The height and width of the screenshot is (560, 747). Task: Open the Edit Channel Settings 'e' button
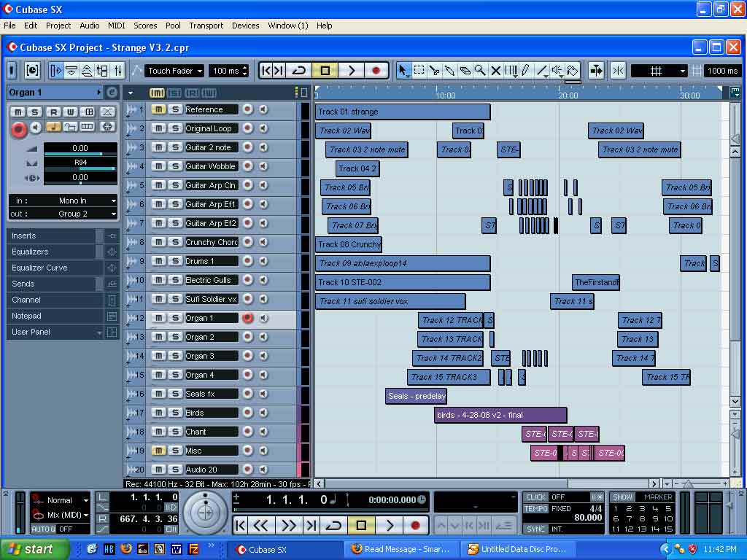(112, 93)
